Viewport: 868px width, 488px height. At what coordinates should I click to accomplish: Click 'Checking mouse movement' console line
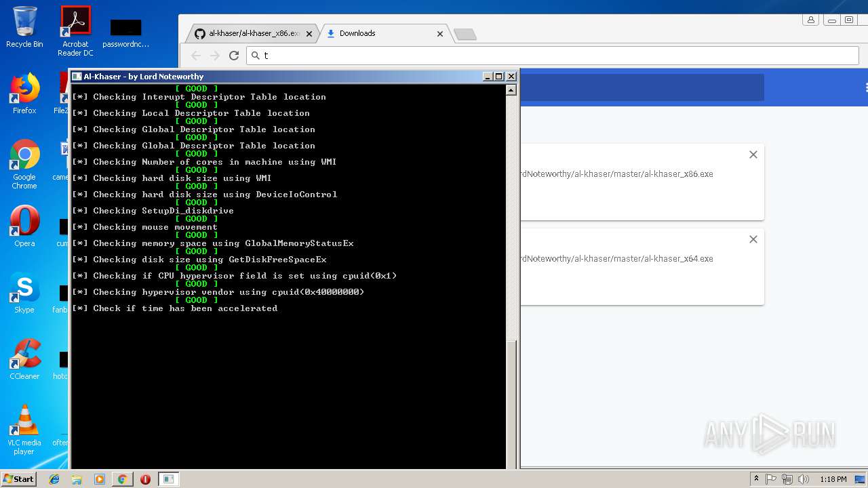(x=144, y=227)
